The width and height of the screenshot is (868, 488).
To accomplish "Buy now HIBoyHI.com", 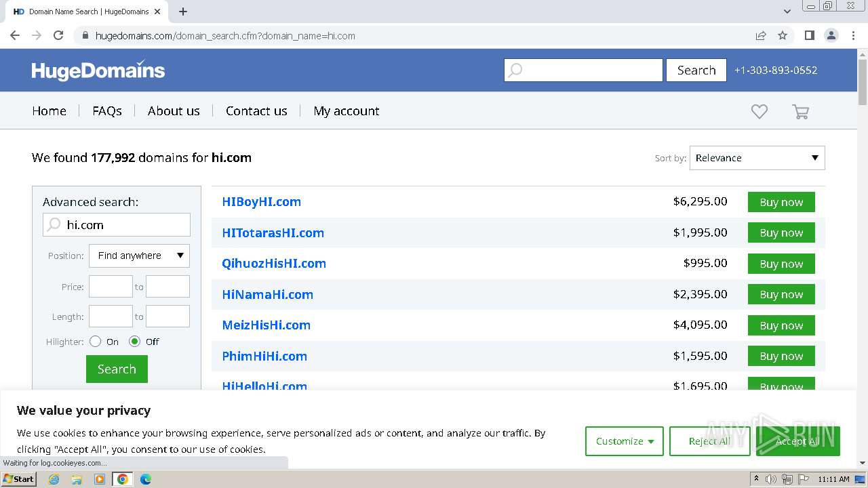I will [781, 202].
